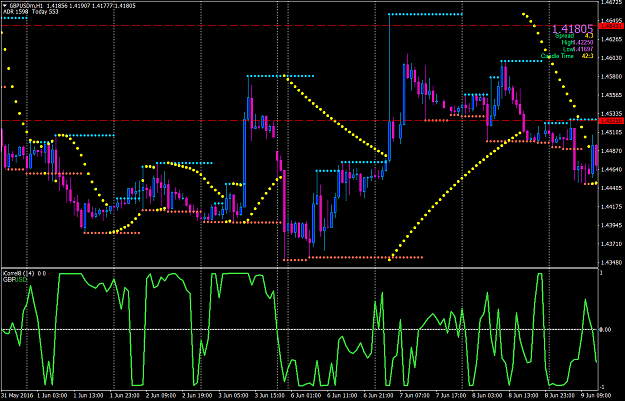The width and height of the screenshot is (625, 401).
Task: Click the Candle Time label
Action: pyautogui.click(x=557, y=56)
